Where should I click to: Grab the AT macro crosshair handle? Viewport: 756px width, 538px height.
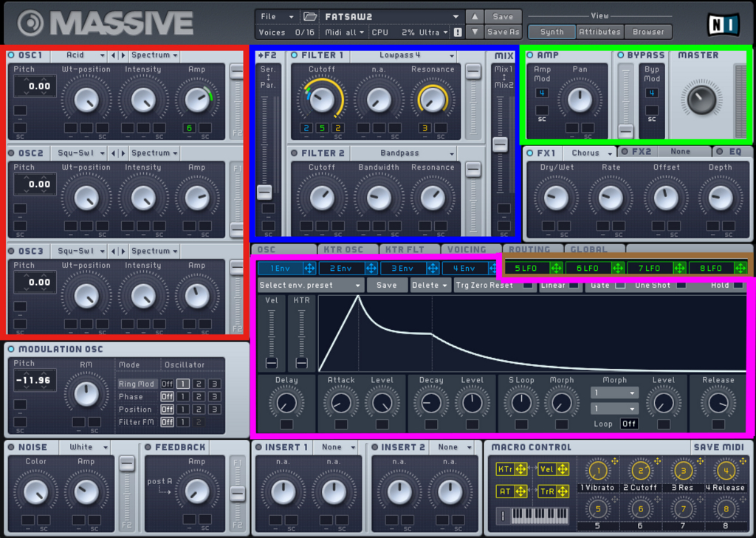520,492
